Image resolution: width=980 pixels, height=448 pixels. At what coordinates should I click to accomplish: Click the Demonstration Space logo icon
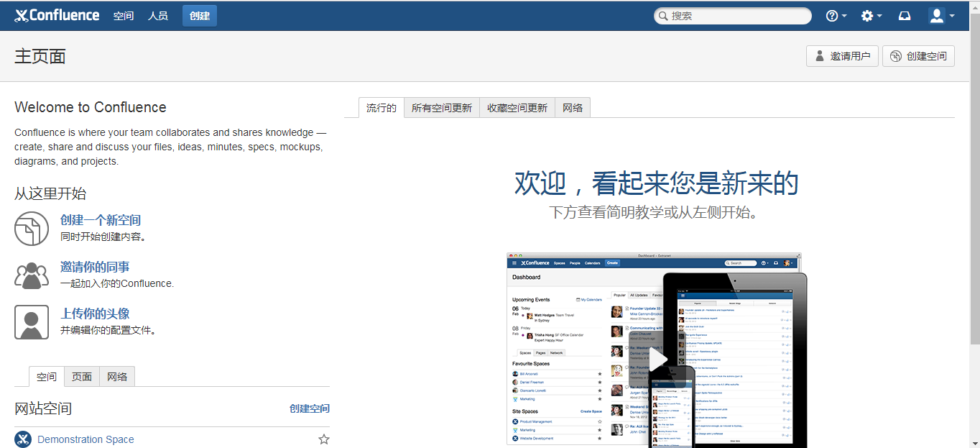pyautogui.click(x=23, y=439)
